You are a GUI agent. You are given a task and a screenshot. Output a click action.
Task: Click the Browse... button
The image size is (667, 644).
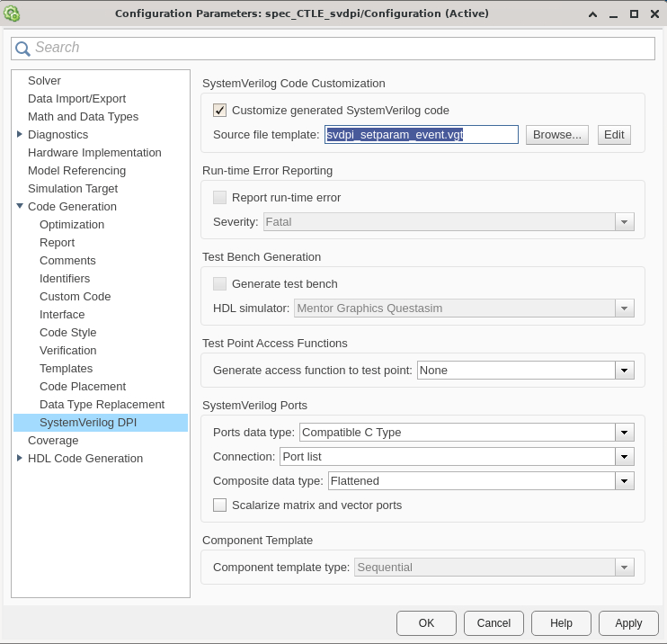pyautogui.click(x=556, y=135)
